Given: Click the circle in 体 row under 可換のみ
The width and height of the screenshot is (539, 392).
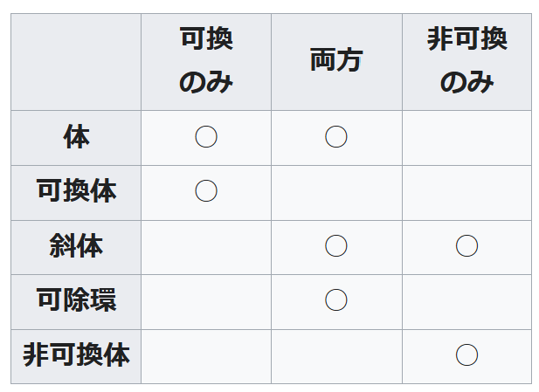Looking at the screenshot, I should (x=206, y=137).
